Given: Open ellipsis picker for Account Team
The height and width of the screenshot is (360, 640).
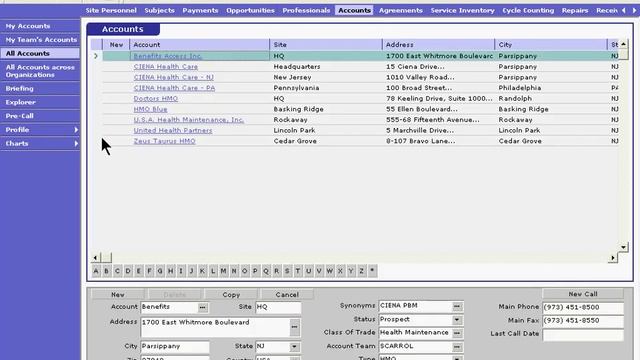Looking at the screenshot, I should click(457, 347).
